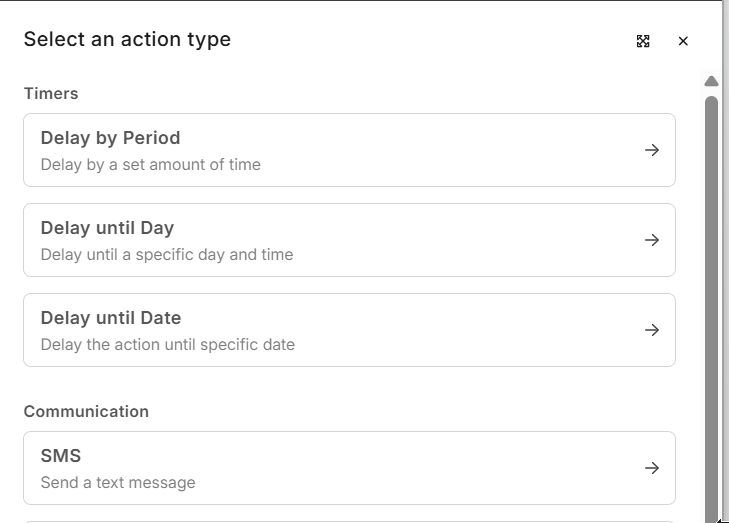The height and width of the screenshot is (523, 729).
Task: Click 'Delay the action until specific date' text
Action: pos(168,344)
